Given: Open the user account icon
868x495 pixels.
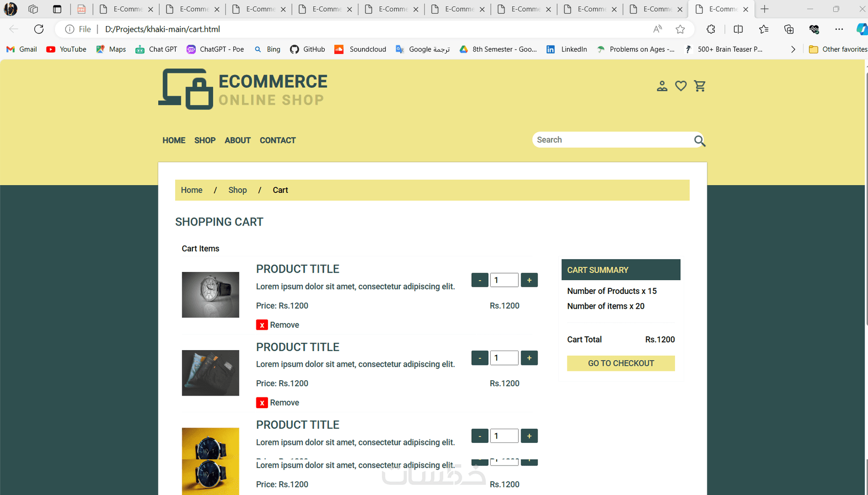Looking at the screenshot, I should (x=662, y=86).
